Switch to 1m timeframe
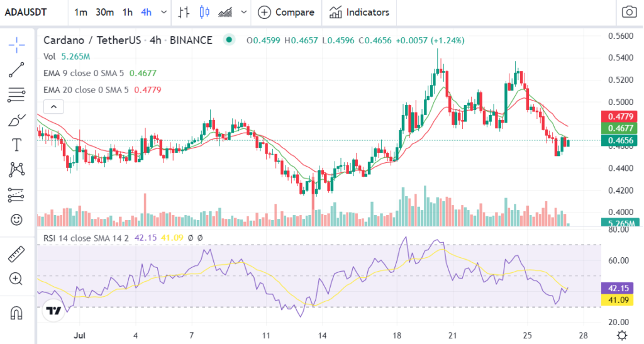644x344 pixels. [80, 13]
